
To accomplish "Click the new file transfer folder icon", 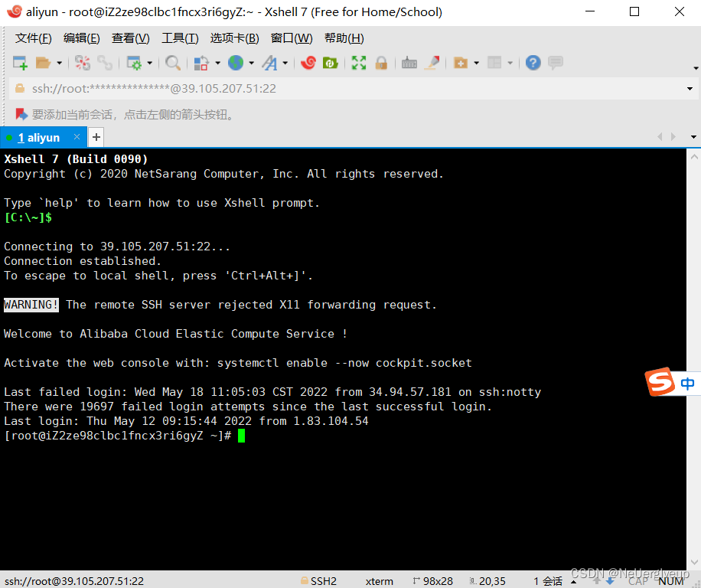I will [x=461, y=63].
